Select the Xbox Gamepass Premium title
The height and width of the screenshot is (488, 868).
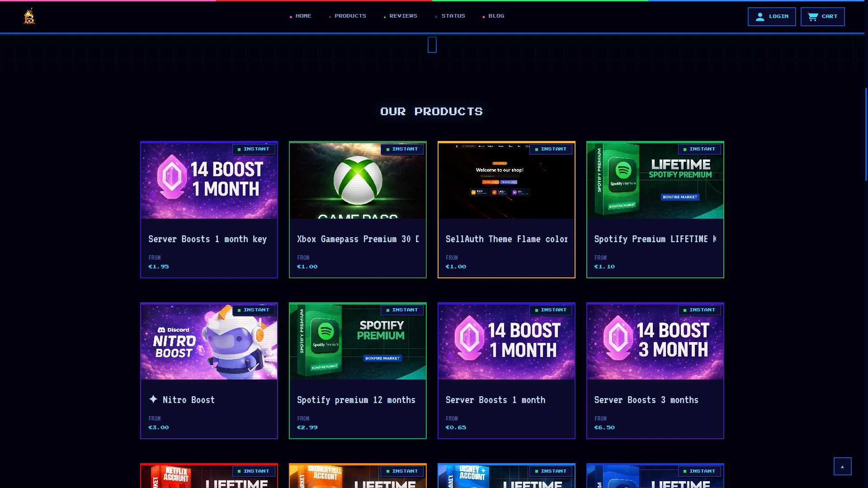click(358, 239)
